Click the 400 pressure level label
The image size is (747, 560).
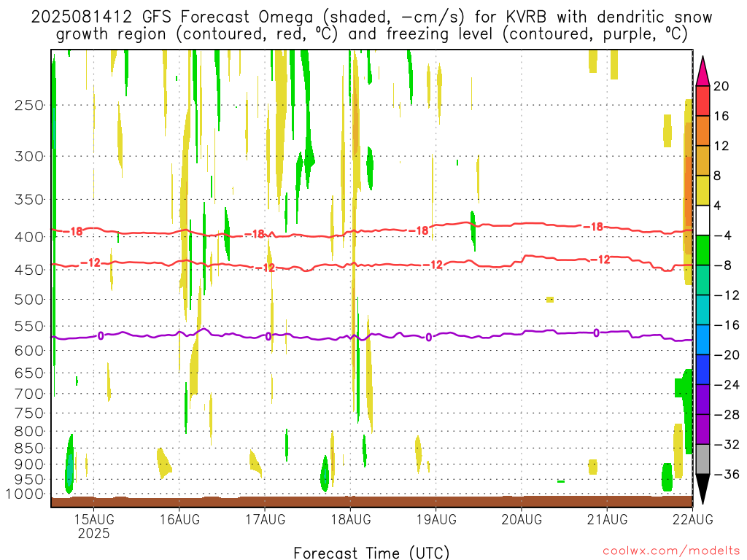coord(29,237)
